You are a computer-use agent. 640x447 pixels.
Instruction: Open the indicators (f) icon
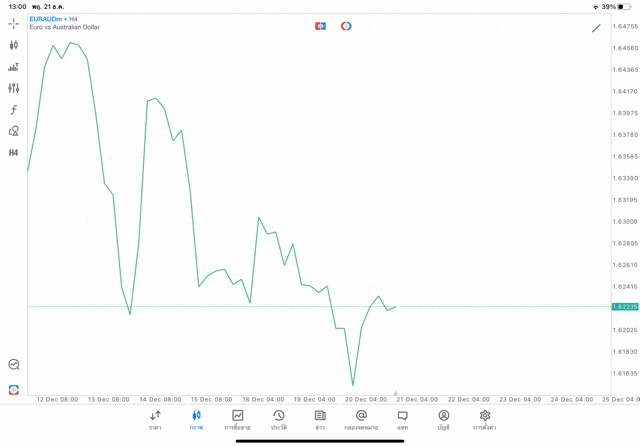point(13,110)
